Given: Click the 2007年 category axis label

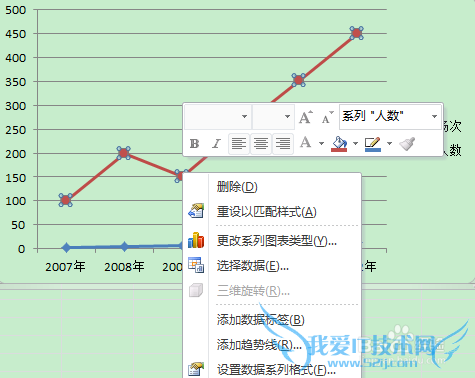Looking at the screenshot, I should click(x=65, y=266).
